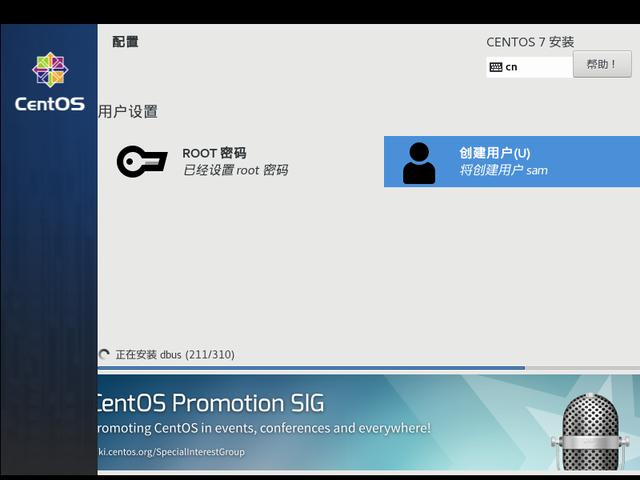
Task: Click the '已经设置 root 密码' status text
Action: [x=236, y=170]
